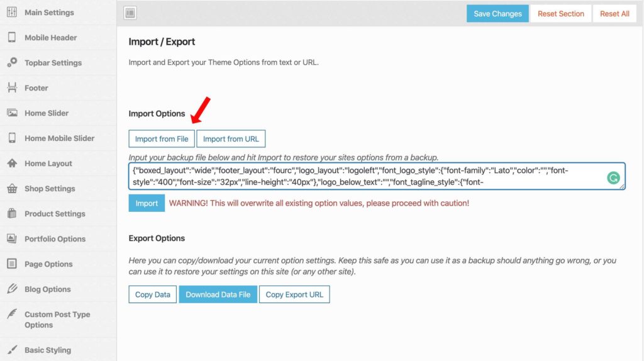Go to Blog Options
Image resolution: width=644 pixels, height=361 pixels.
point(58,289)
